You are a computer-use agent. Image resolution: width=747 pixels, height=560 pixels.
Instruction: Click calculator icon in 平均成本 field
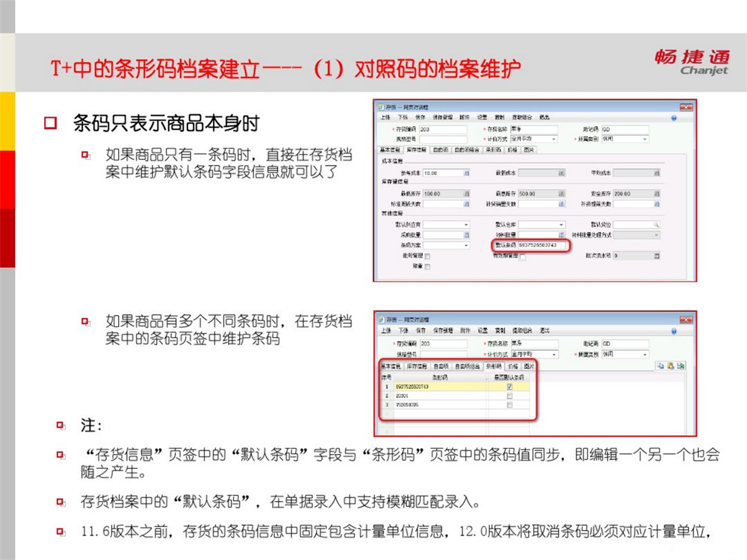coord(657,173)
